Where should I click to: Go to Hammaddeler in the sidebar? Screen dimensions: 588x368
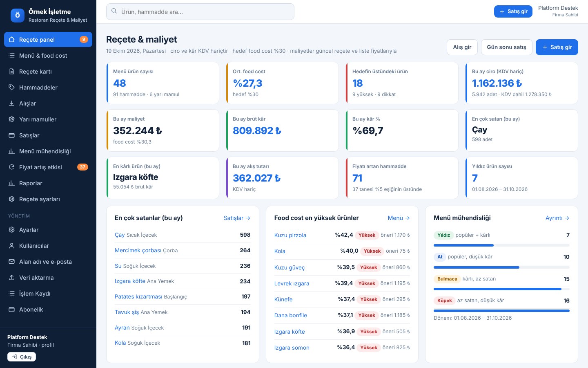click(48, 88)
